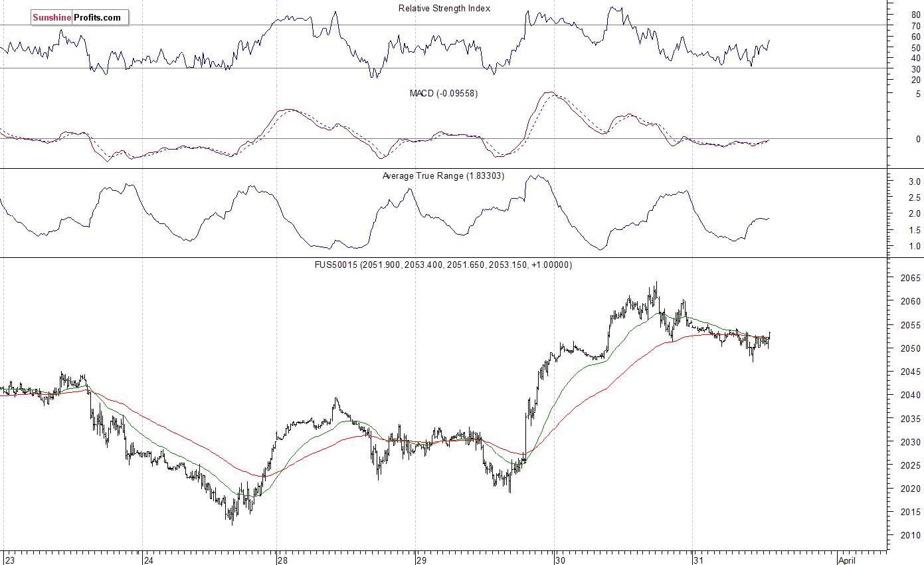Click the Relative Strength Index title

coord(444,8)
